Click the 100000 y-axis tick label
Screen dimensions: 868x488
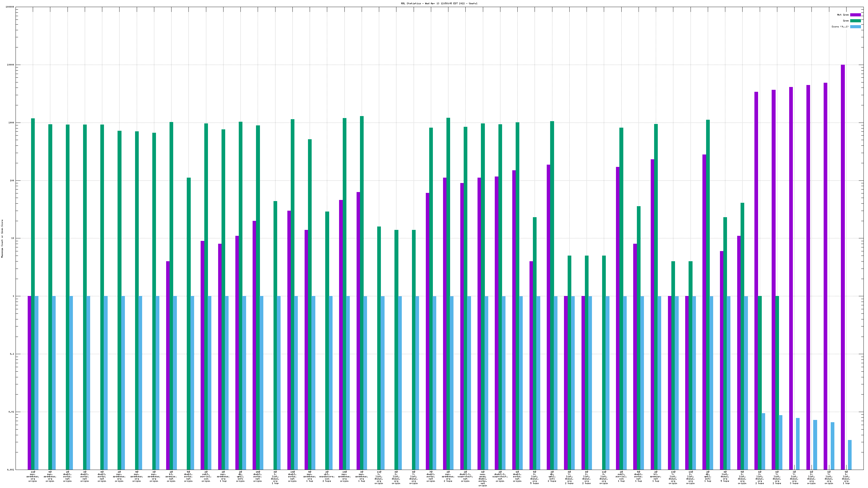point(10,7)
